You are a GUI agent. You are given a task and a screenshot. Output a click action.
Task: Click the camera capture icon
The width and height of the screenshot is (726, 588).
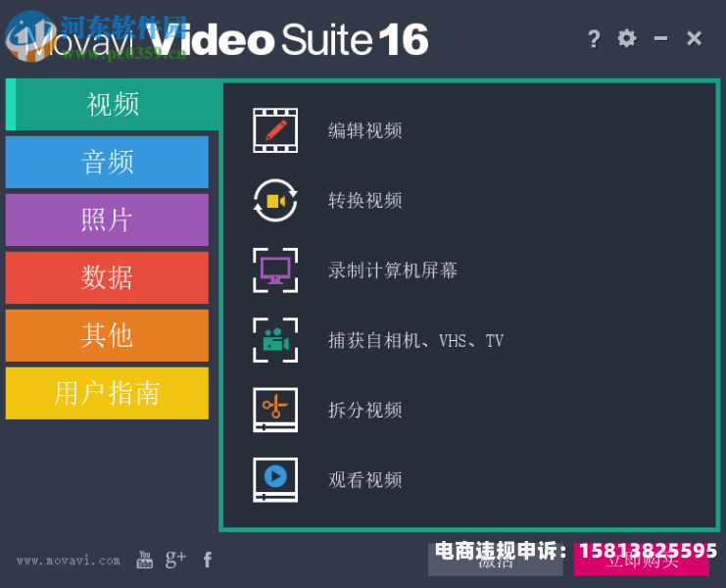pyautogui.click(x=275, y=340)
